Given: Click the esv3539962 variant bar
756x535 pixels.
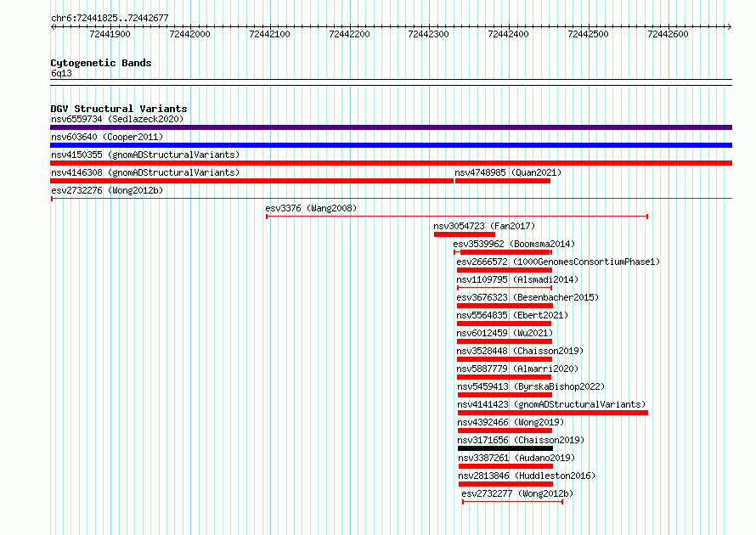Looking at the screenshot, I should point(503,252).
